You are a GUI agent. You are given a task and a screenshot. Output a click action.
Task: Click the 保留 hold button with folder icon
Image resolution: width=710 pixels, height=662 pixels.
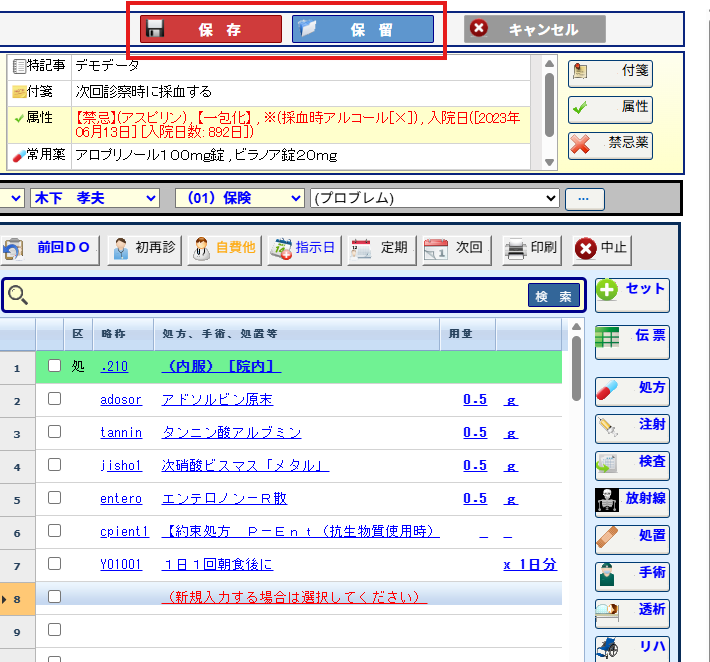(x=363, y=29)
